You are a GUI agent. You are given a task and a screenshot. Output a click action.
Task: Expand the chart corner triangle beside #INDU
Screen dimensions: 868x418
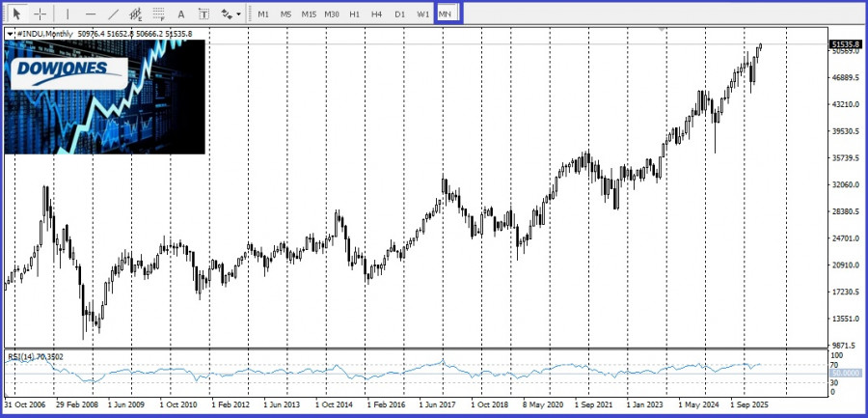point(10,35)
